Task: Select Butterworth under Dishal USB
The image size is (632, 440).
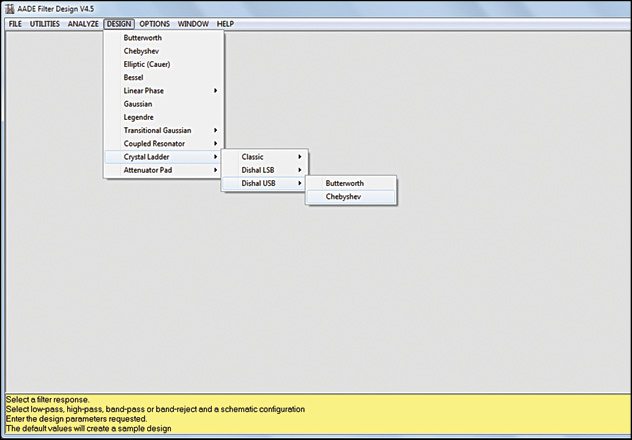Action: click(x=345, y=184)
